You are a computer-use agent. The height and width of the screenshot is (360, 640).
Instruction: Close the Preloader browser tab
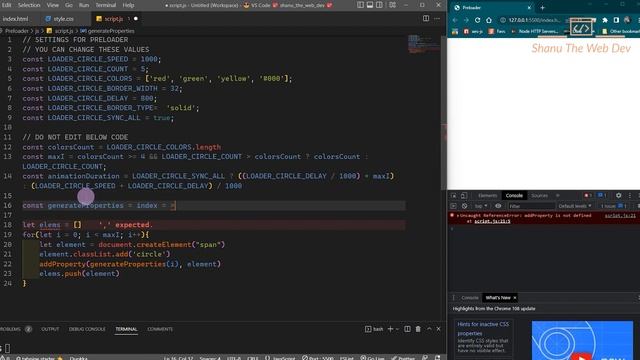coord(529,7)
